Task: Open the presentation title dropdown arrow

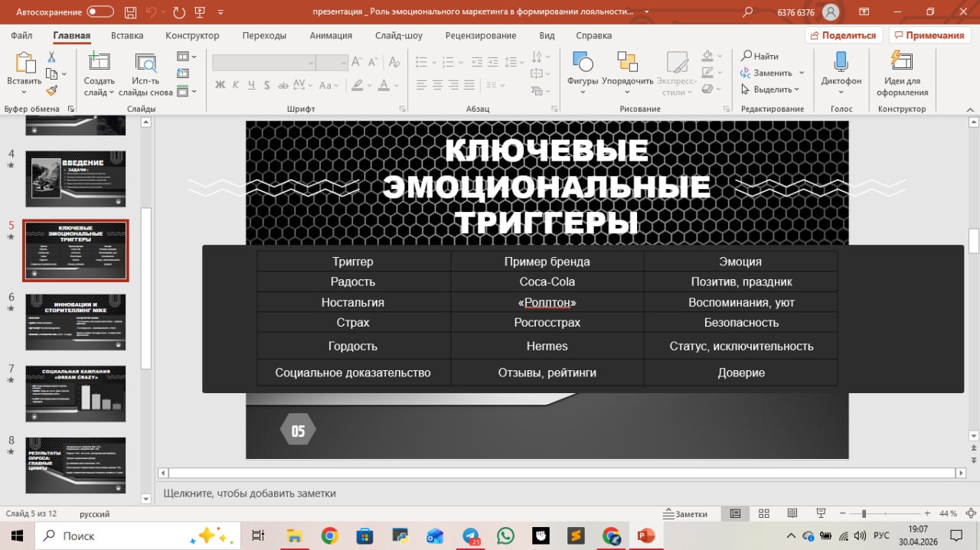Action: [647, 12]
